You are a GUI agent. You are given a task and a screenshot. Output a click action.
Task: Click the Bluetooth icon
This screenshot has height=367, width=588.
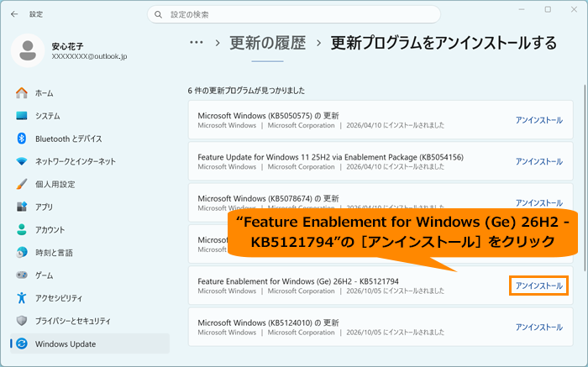point(22,139)
